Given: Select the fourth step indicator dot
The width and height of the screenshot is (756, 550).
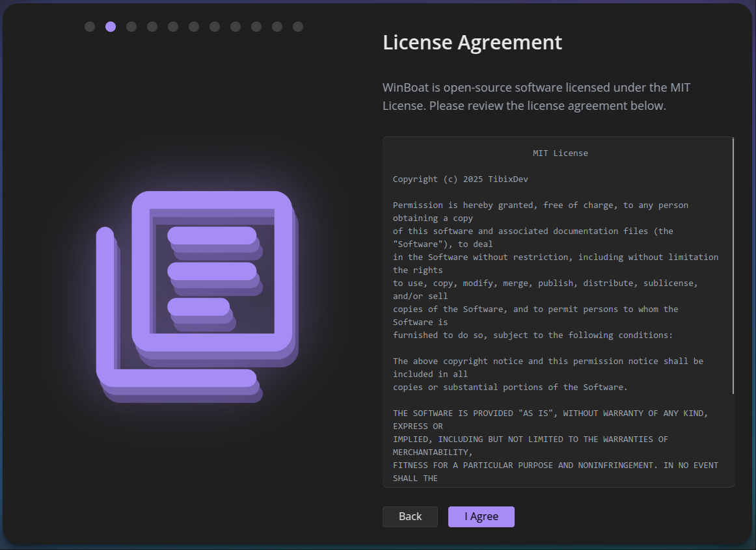Looking at the screenshot, I should (152, 27).
